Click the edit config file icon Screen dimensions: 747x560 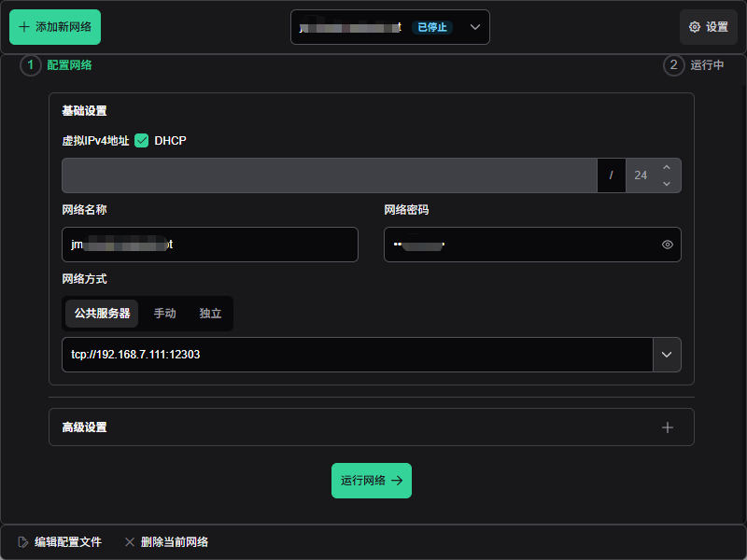tap(23, 542)
